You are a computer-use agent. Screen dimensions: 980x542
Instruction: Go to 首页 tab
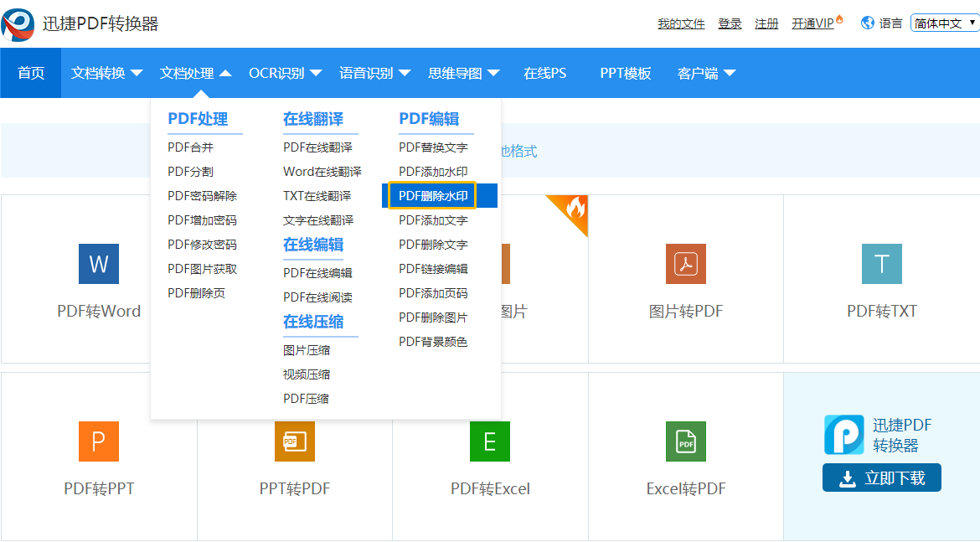[x=31, y=73]
